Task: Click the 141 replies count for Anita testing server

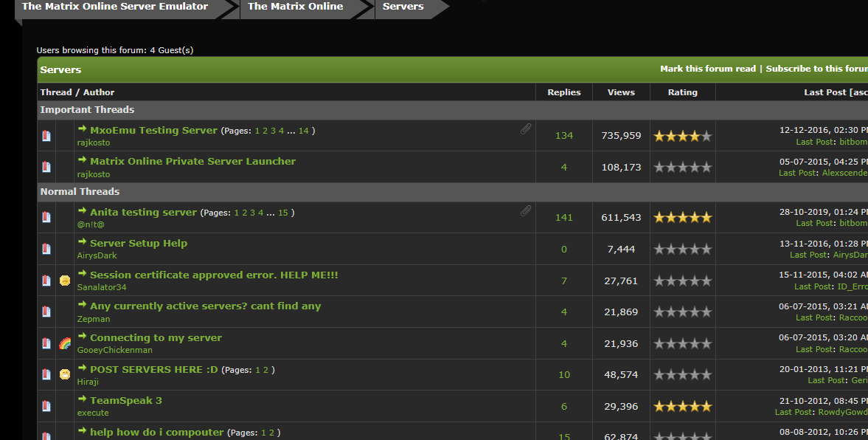Action: [563, 218]
